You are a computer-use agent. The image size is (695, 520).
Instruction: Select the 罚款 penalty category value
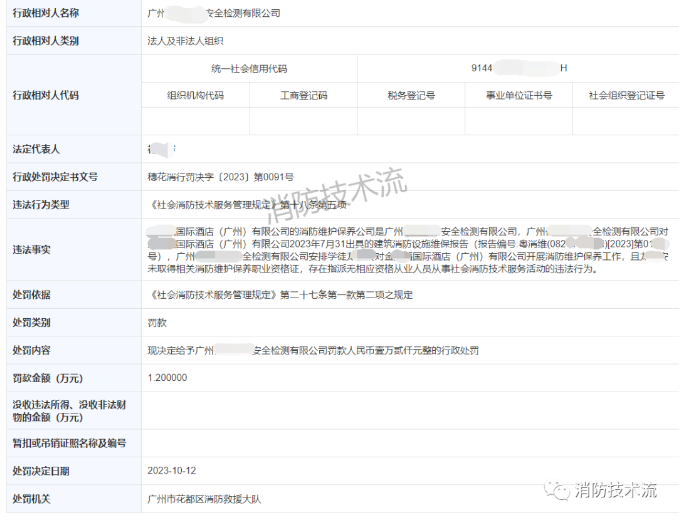pos(157,324)
